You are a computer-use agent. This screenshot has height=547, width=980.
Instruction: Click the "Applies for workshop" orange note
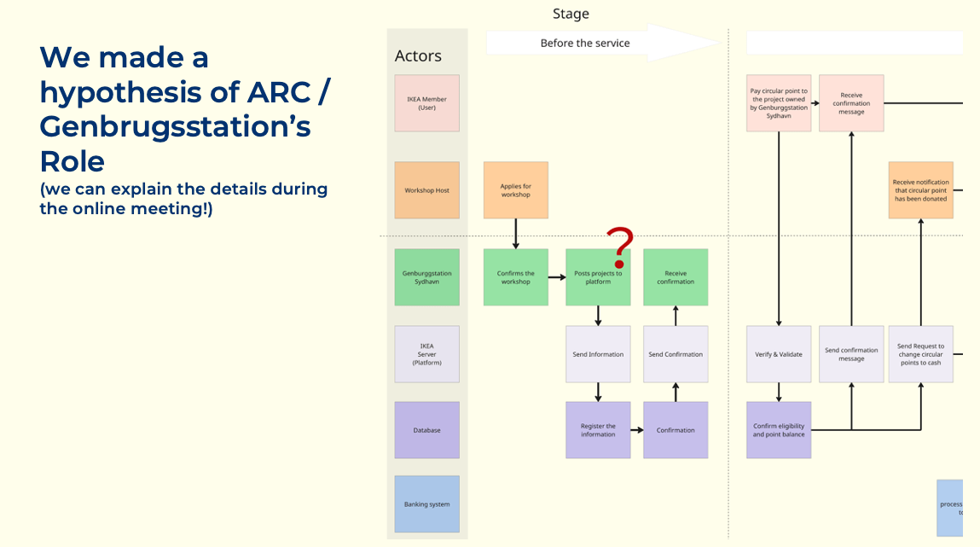pyautogui.click(x=516, y=190)
